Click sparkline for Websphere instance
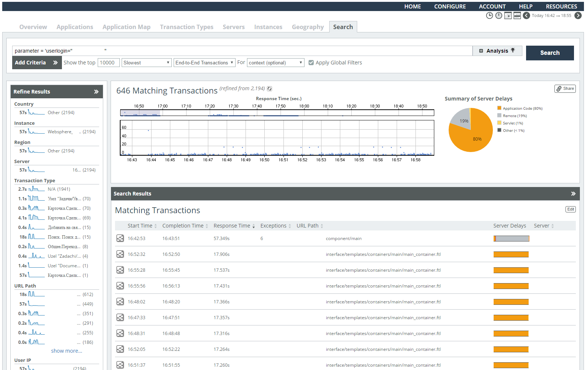The height and width of the screenshot is (370, 588). (36, 131)
